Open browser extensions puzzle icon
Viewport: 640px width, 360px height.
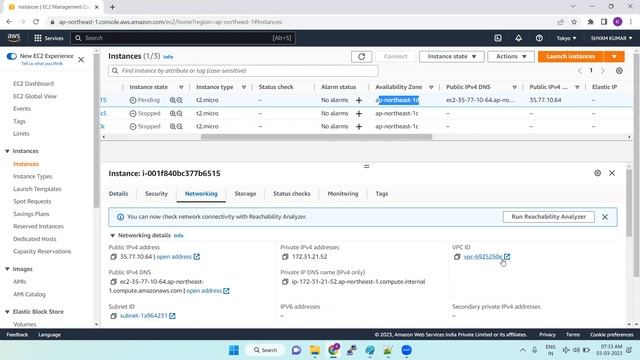[x=590, y=22]
